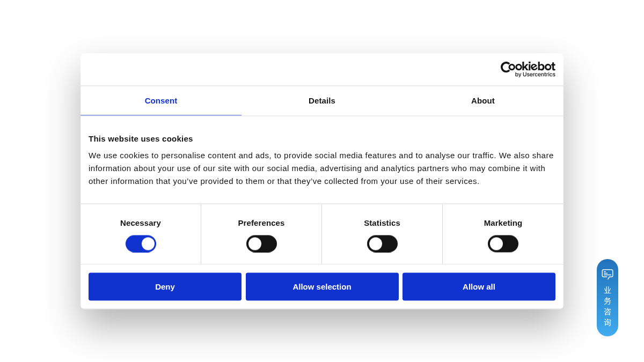Image resolution: width=644 pixels, height=362 pixels.
Task: Enable the Marketing cookies switch
Action: pos(503,244)
